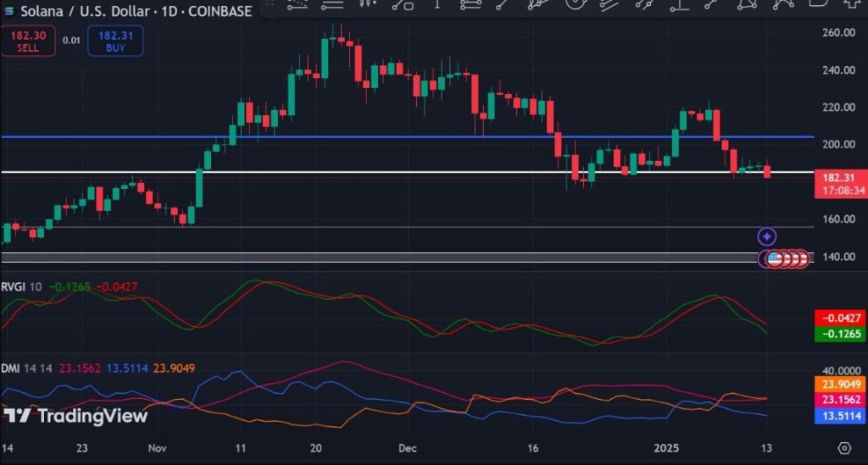Click the Dec label on the time axis

point(408,448)
